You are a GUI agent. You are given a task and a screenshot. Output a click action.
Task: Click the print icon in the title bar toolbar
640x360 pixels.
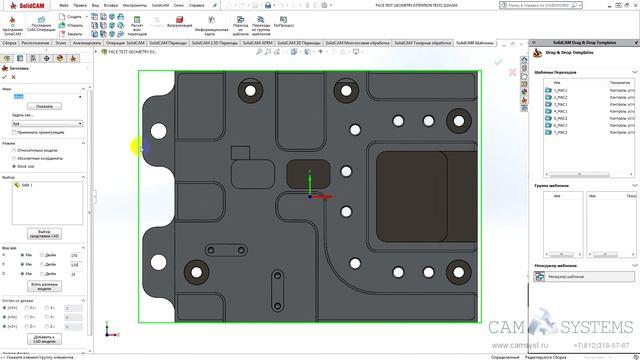coord(268,5)
